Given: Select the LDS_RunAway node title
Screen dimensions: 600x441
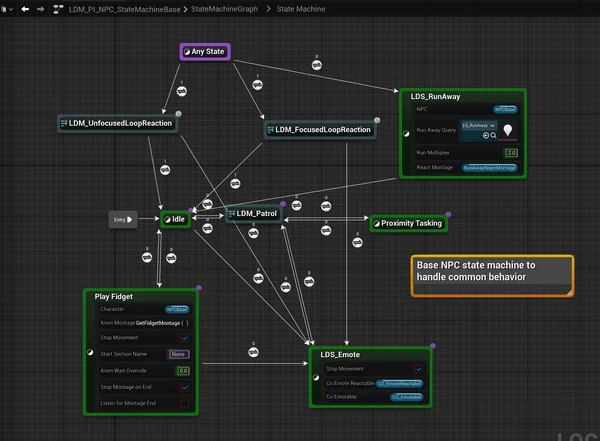Looking at the screenshot, I should click(x=435, y=96).
